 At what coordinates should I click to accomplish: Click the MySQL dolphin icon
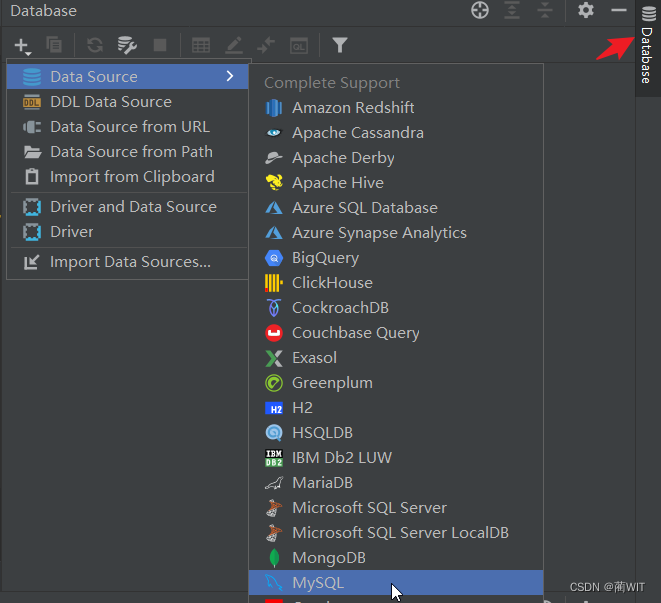[274, 583]
